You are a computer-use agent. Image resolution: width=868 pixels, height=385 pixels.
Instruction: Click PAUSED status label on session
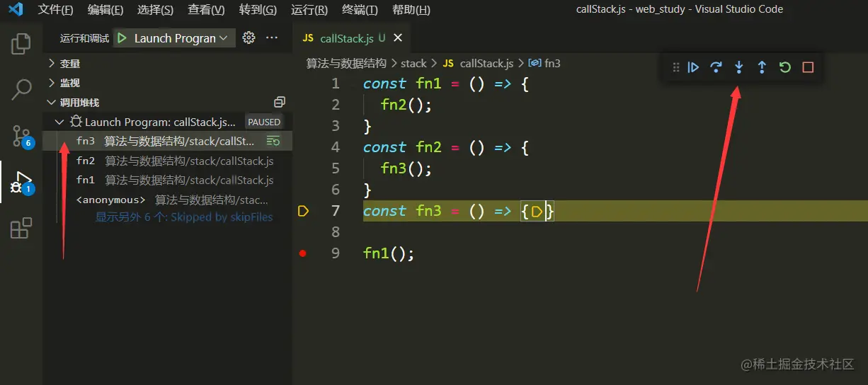(x=264, y=122)
